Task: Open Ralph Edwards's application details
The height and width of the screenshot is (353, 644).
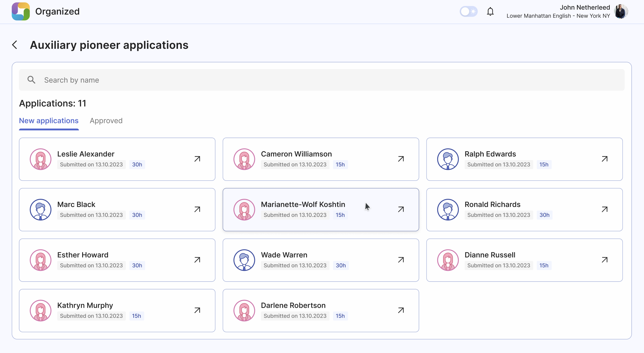Action: click(605, 159)
